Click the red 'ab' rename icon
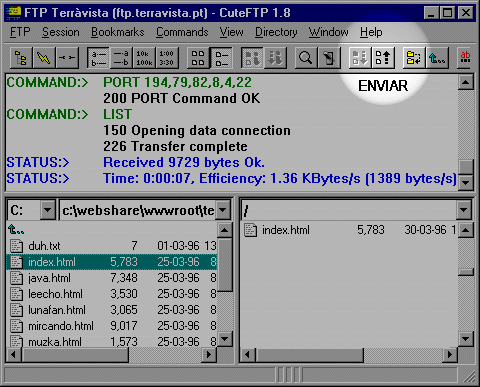Screen dimensions: 480x387 tap(465, 58)
